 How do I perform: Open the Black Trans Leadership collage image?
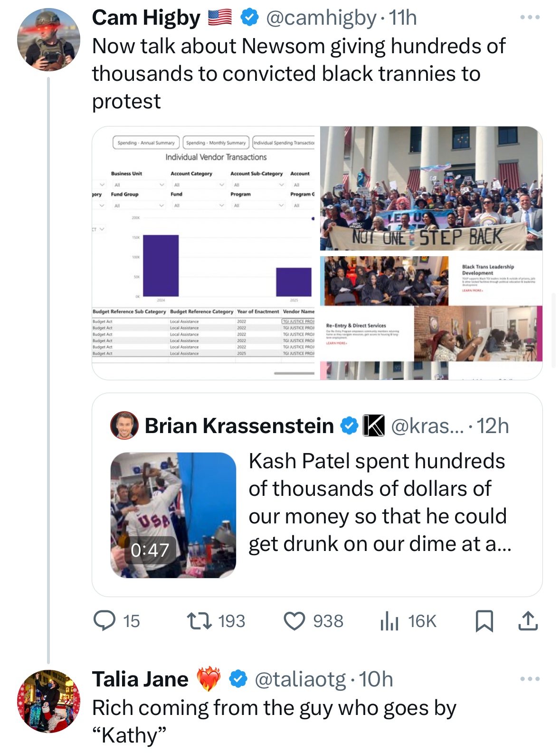tap(431, 316)
